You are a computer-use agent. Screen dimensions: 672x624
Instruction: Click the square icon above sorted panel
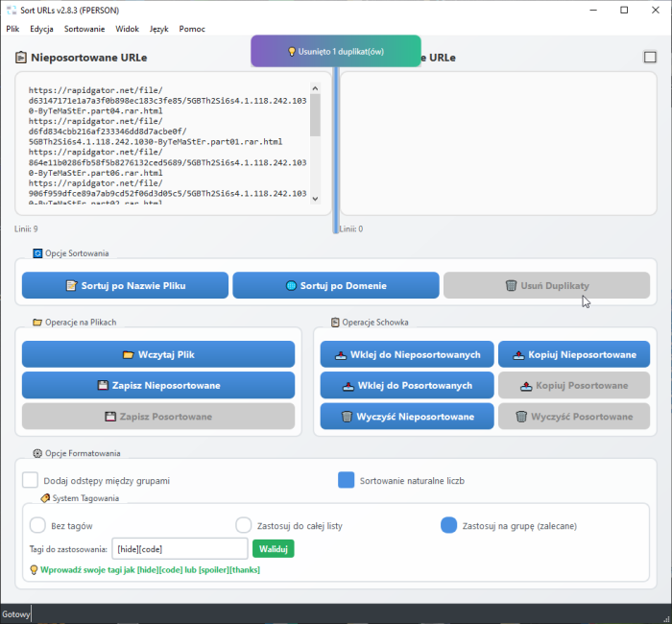pyautogui.click(x=650, y=58)
